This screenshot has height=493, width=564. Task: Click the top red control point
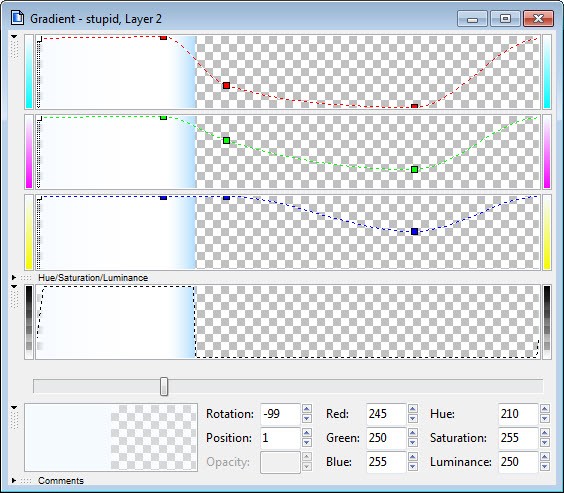(x=163, y=37)
